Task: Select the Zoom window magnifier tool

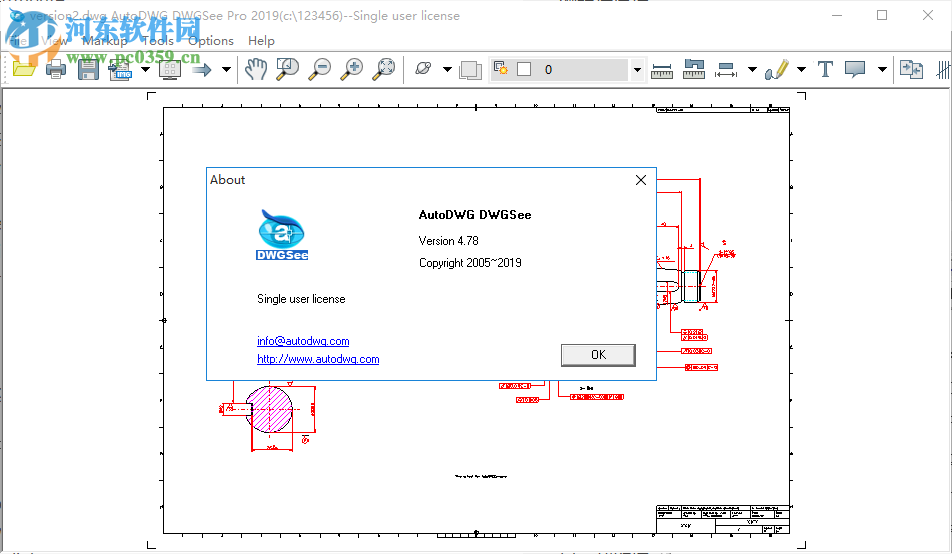Action: pyautogui.click(x=288, y=69)
